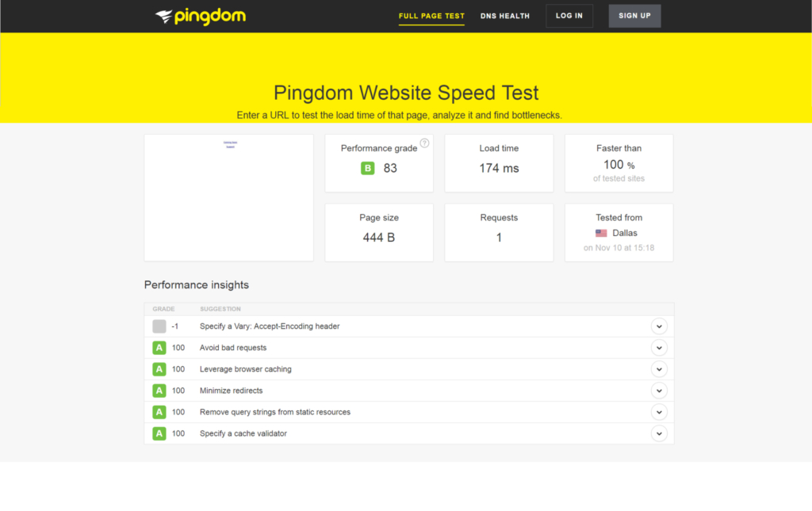
Task: Click the 'of tested sites' caption
Action: [619, 178]
